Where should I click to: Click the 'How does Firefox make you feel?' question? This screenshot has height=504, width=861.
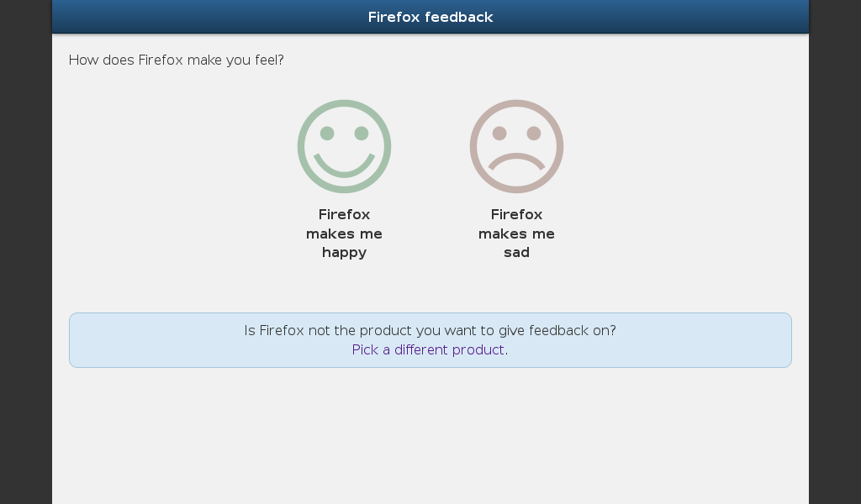point(177,60)
